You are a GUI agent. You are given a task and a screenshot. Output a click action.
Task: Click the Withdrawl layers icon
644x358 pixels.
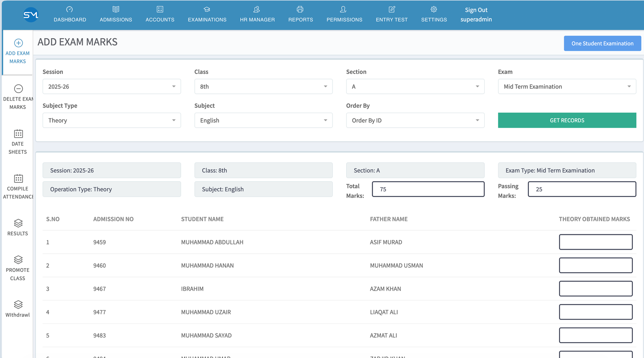(19, 304)
